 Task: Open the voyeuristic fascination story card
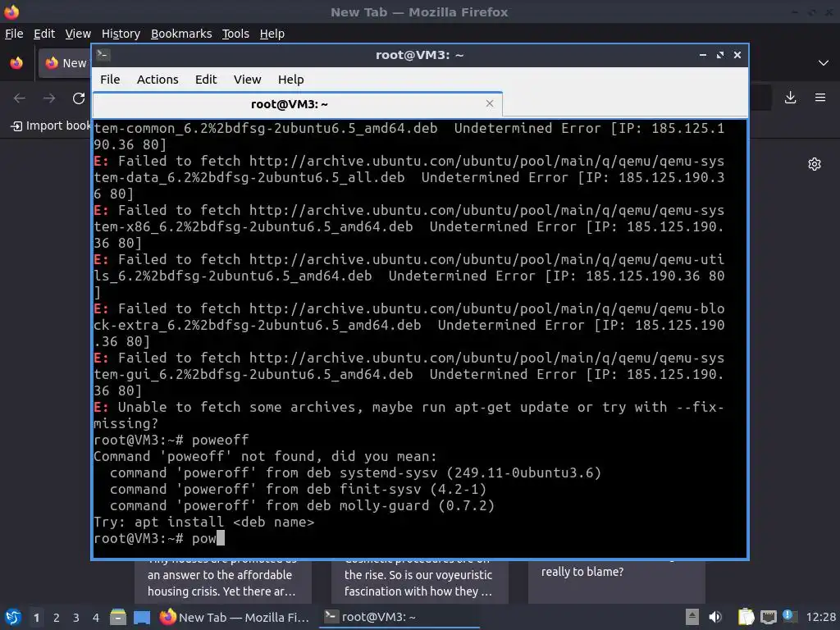(419, 582)
